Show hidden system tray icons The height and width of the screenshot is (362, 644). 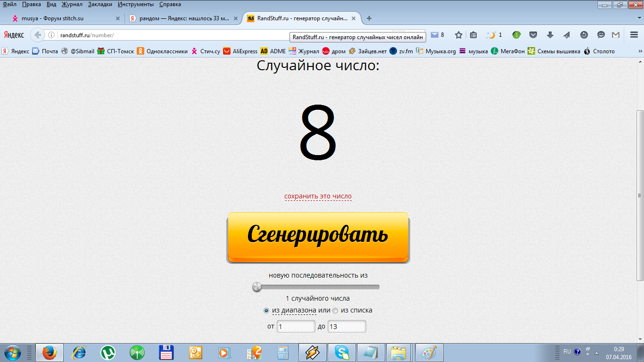(597, 352)
